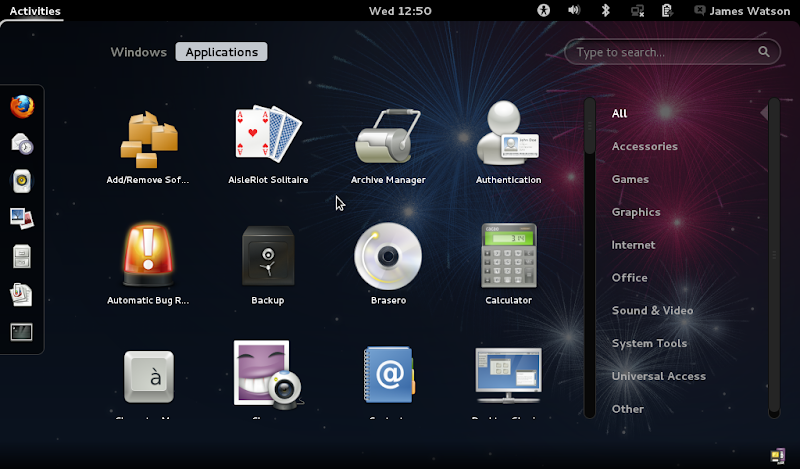Focus the Type to search field

coord(672,52)
